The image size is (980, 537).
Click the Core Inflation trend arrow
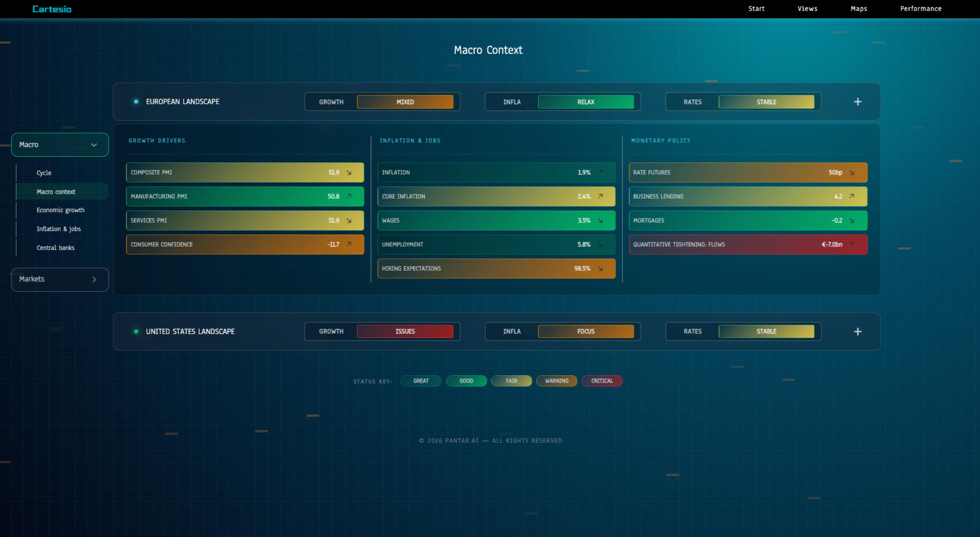pyautogui.click(x=600, y=197)
